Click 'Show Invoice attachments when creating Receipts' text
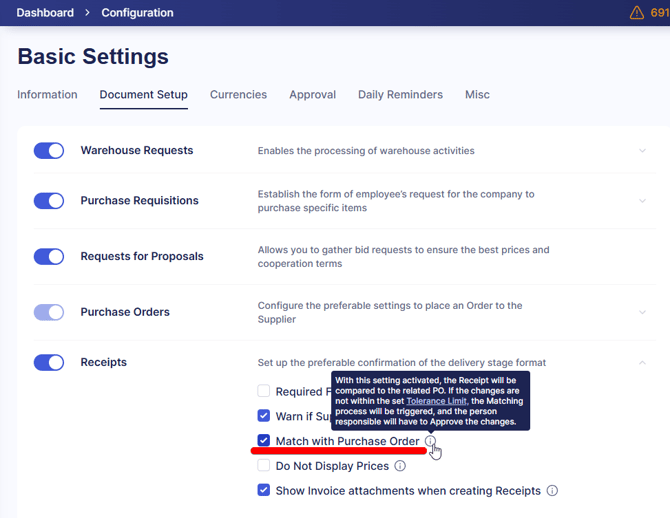Viewport: 670px width, 518px height. [408, 491]
